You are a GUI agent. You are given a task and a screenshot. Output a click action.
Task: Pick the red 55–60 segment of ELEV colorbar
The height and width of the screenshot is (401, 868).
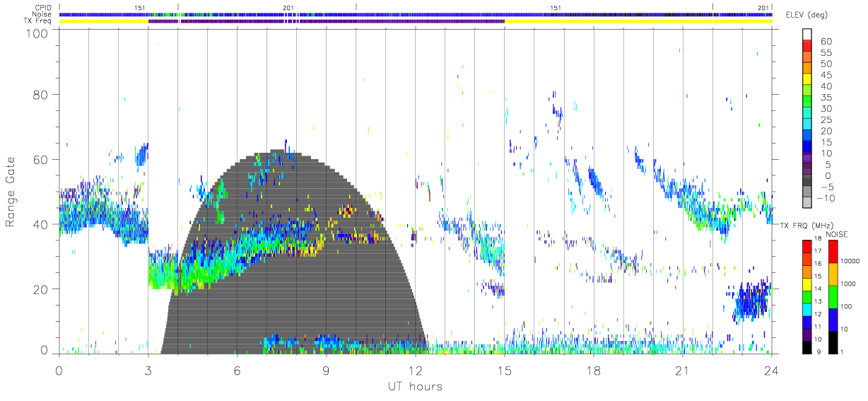[808, 46]
